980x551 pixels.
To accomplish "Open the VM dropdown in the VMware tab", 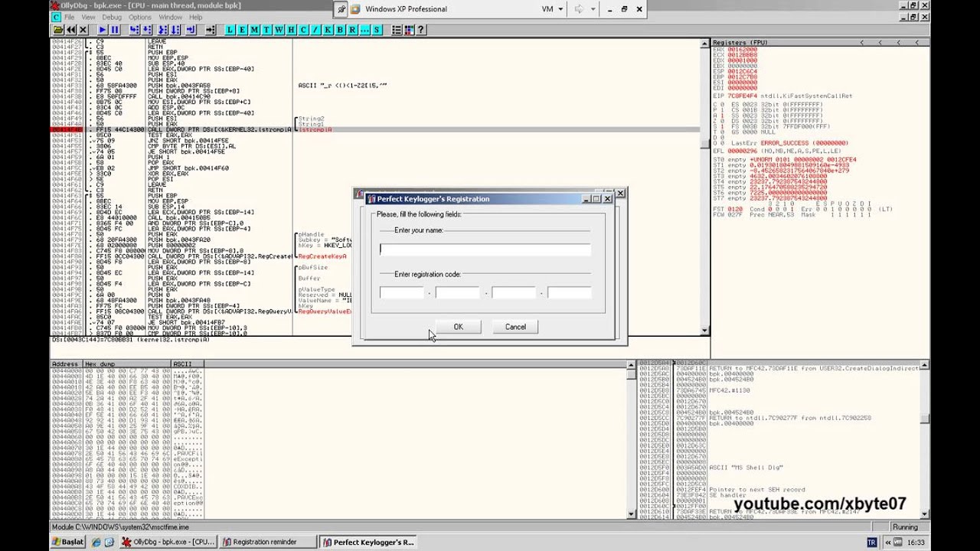I will click(x=552, y=9).
